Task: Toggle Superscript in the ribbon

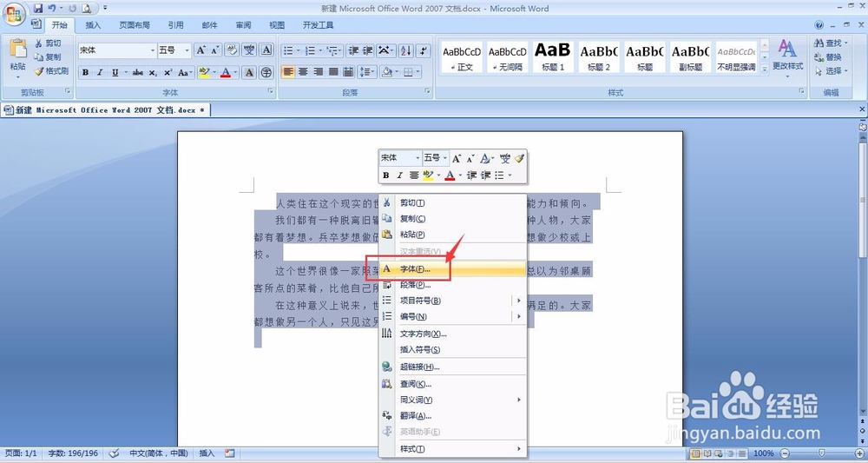Action: 168,73
